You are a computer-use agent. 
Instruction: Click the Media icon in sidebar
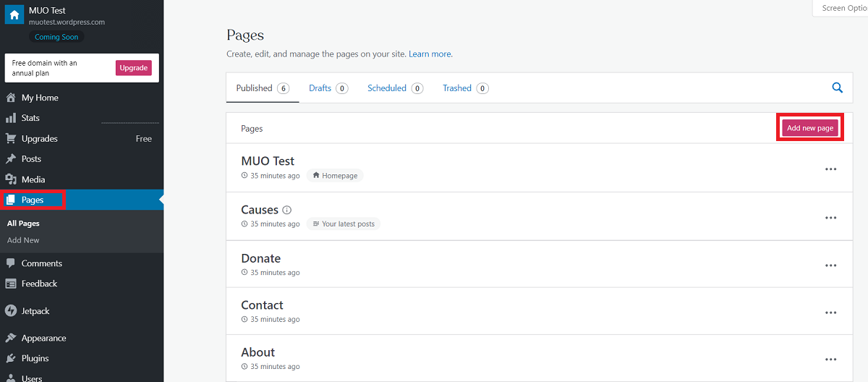pos(11,179)
